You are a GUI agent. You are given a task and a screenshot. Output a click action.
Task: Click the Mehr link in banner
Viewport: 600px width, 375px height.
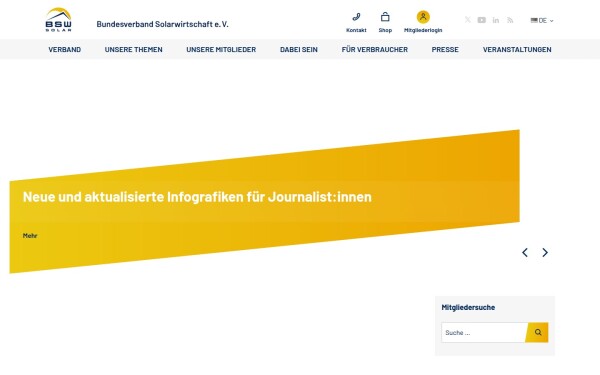coord(30,236)
